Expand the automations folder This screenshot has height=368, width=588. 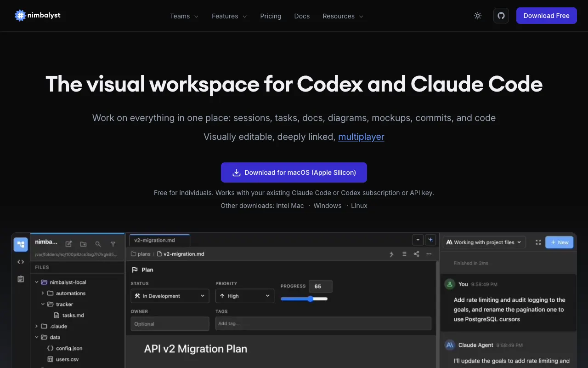click(x=43, y=293)
